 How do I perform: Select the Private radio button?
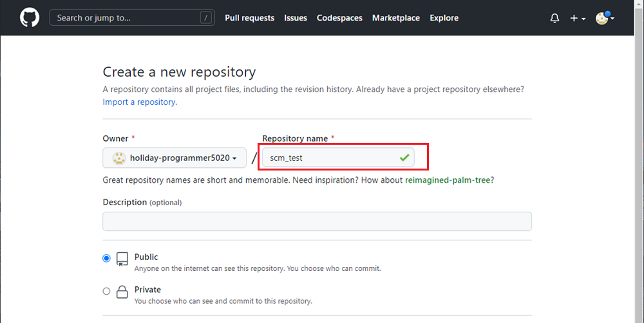(106, 291)
